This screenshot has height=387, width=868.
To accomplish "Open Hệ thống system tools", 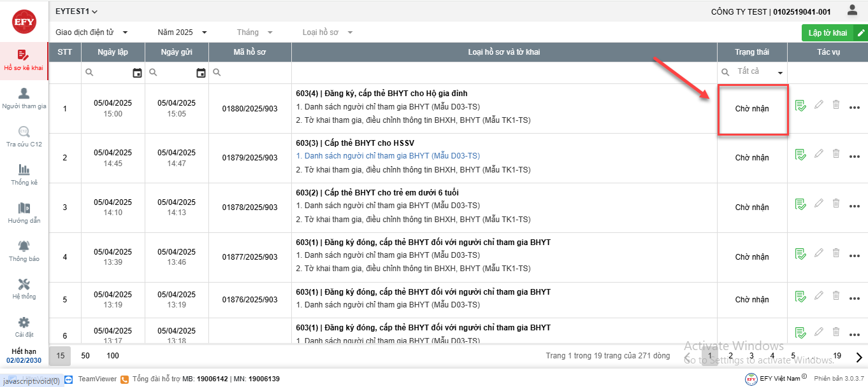I will 24,288.
